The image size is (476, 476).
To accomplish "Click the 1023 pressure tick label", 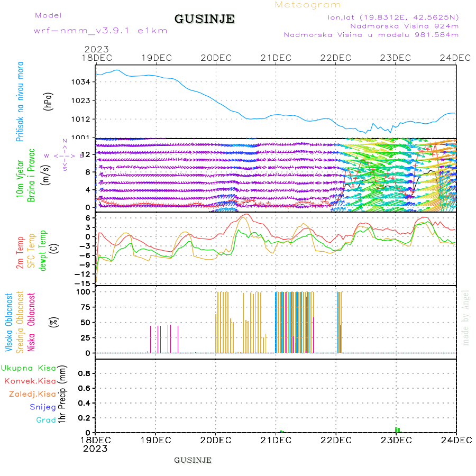I will click(x=80, y=100).
